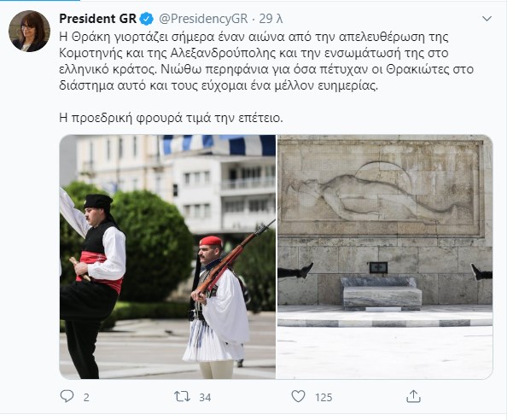View the Unknown Soldier tomb photo

[x=385, y=257]
